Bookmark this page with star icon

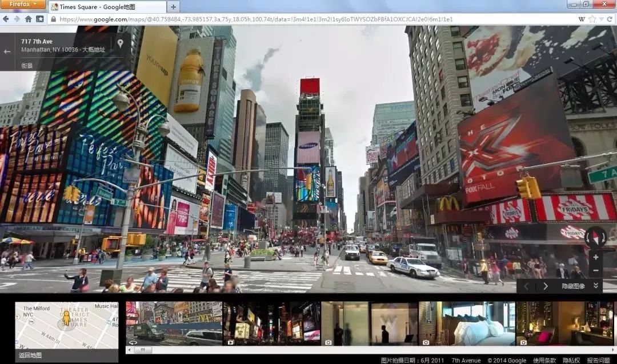pos(592,19)
